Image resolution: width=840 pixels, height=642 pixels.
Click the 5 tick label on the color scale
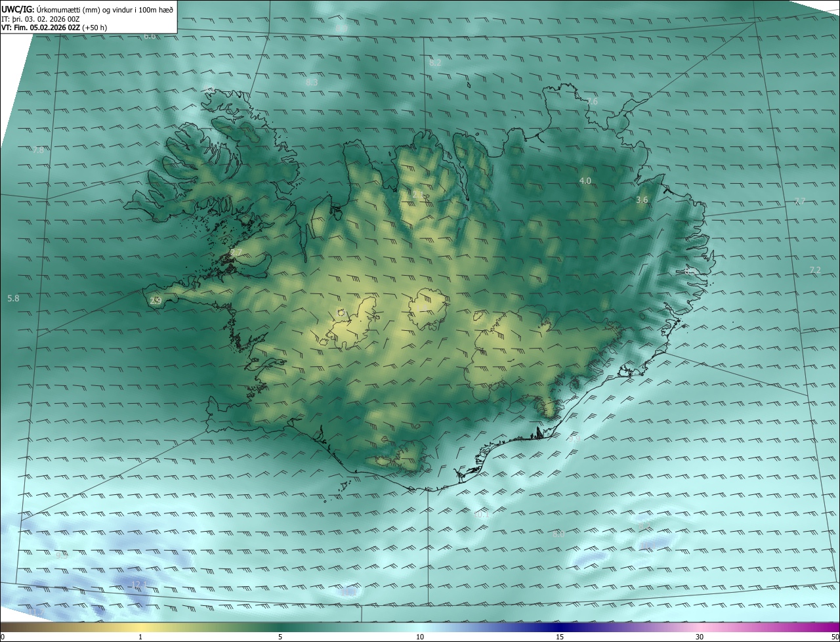tap(280, 637)
